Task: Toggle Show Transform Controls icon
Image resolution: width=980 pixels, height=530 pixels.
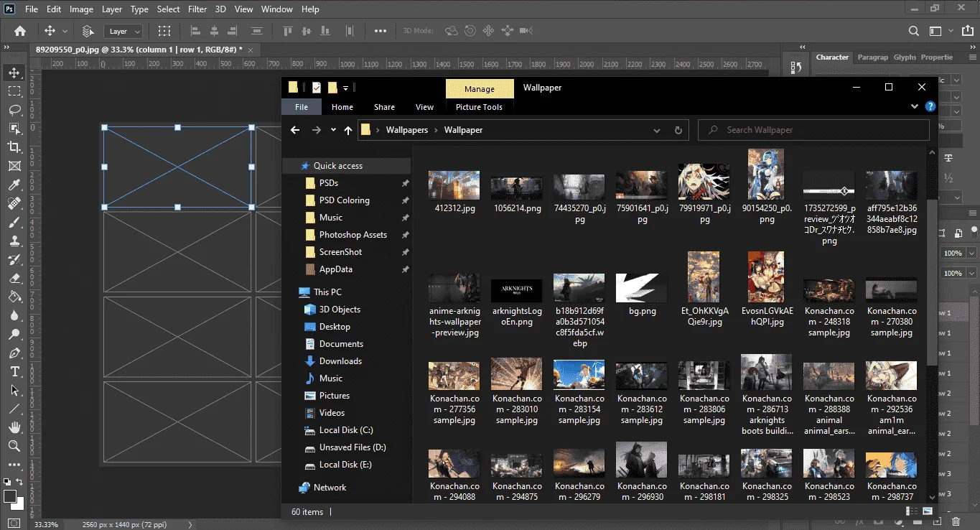Action: (164, 31)
